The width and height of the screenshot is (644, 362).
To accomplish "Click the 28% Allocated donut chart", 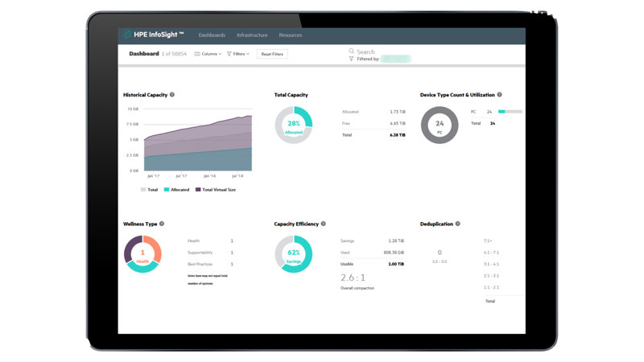I will [x=294, y=125].
